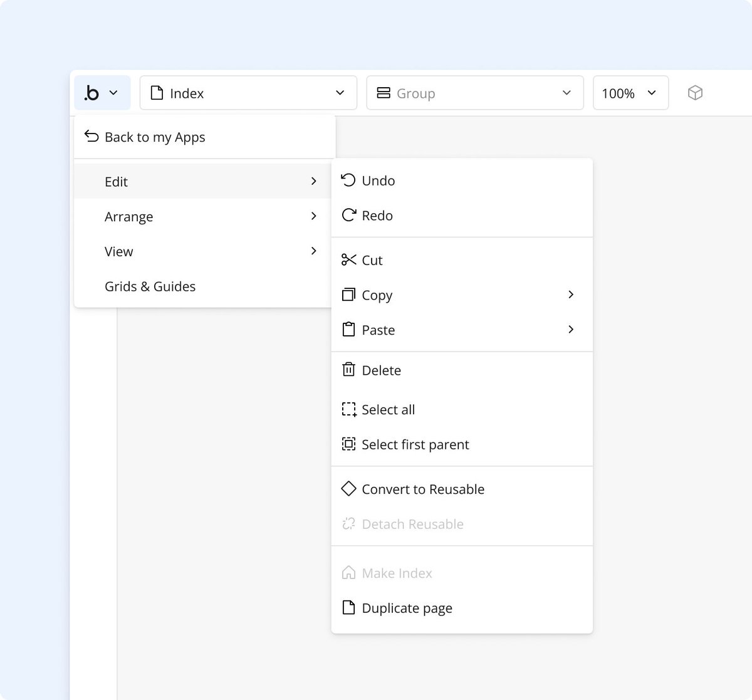Open the Index page dropdown

click(x=248, y=93)
